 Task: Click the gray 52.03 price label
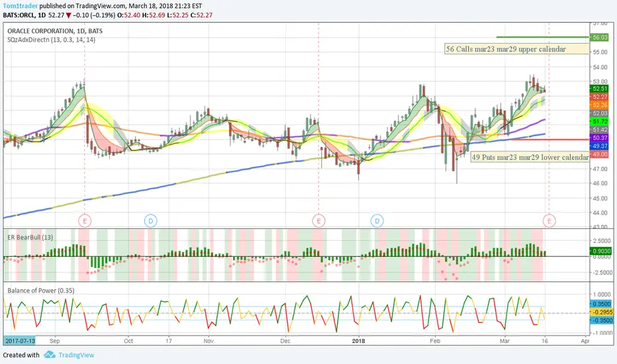600,113
